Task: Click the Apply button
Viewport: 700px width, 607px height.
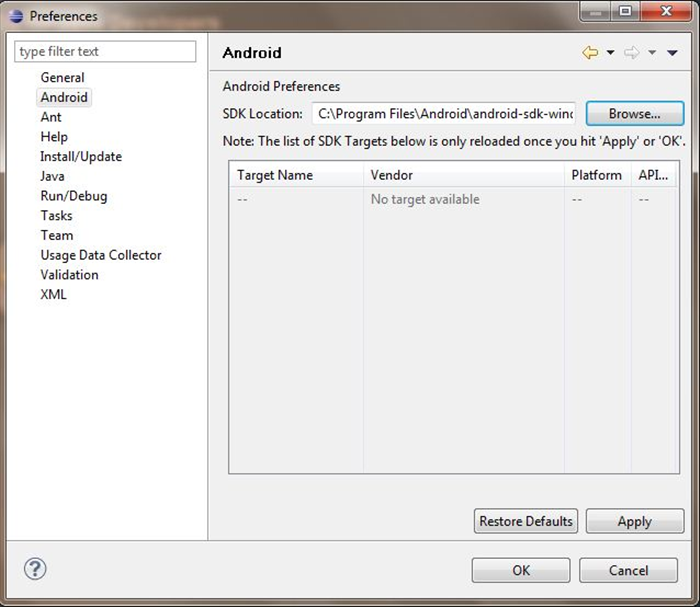Action: (634, 521)
